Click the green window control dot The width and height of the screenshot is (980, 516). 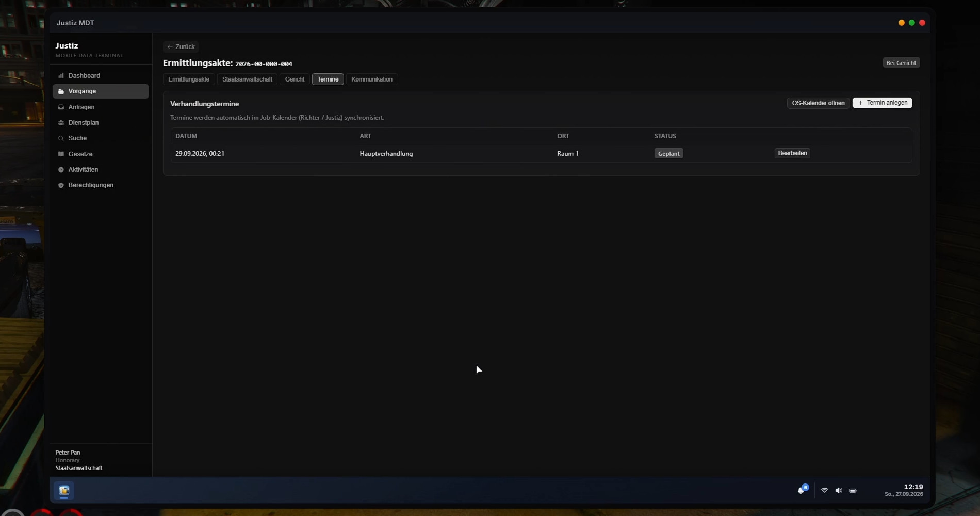coord(912,23)
